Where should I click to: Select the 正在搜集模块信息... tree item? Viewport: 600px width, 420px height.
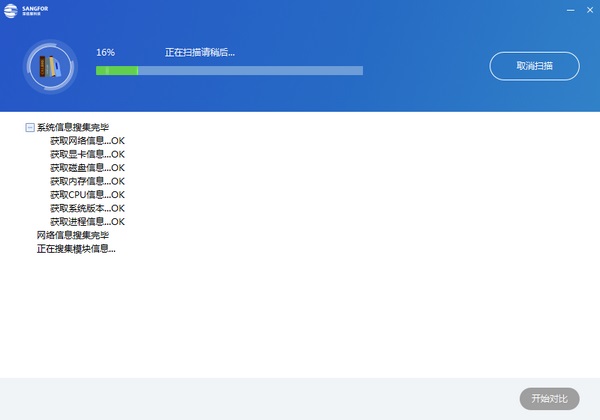[76, 248]
